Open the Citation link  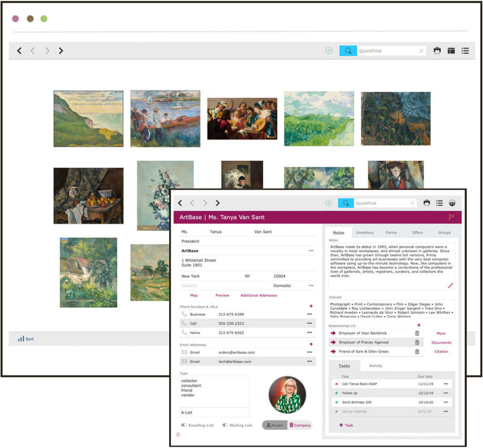click(441, 352)
